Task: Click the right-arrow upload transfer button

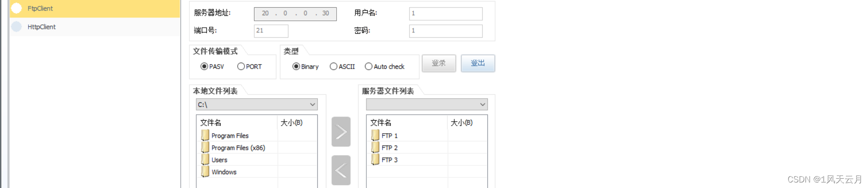Action: (x=341, y=132)
